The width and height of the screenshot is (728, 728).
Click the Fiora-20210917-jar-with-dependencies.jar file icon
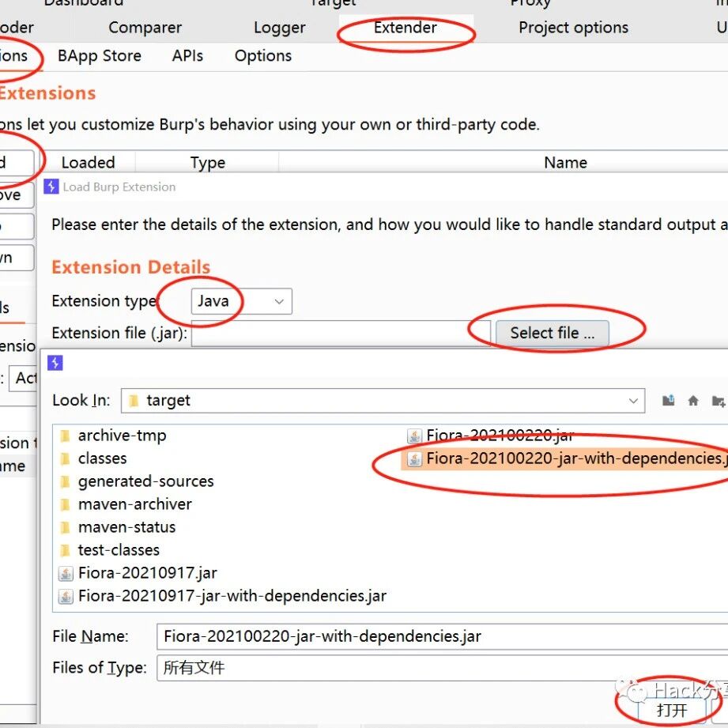click(x=66, y=596)
